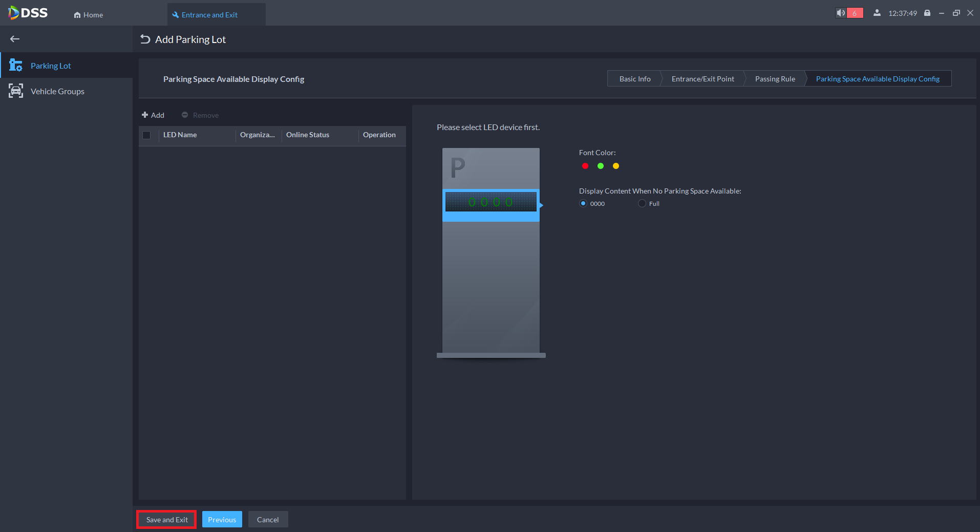This screenshot has width=980, height=532.
Task: Open the user account icon
Action: pos(877,13)
